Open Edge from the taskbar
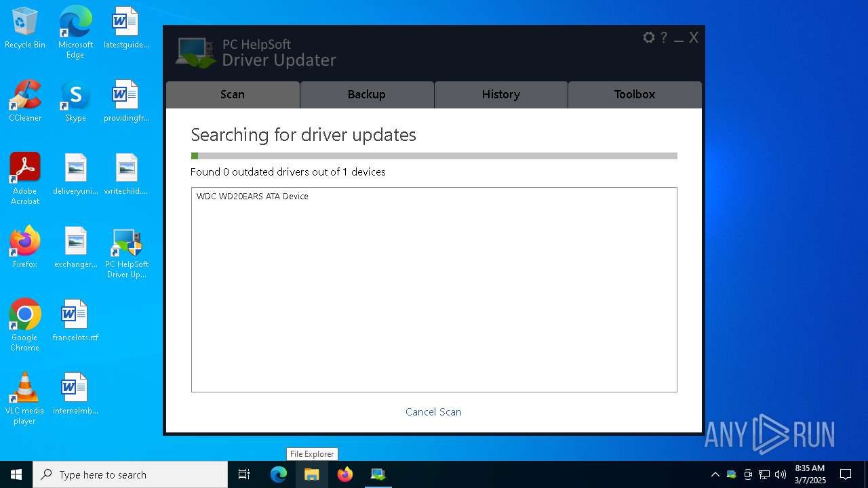The height and width of the screenshot is (488, 868). (x=279, y=474)
